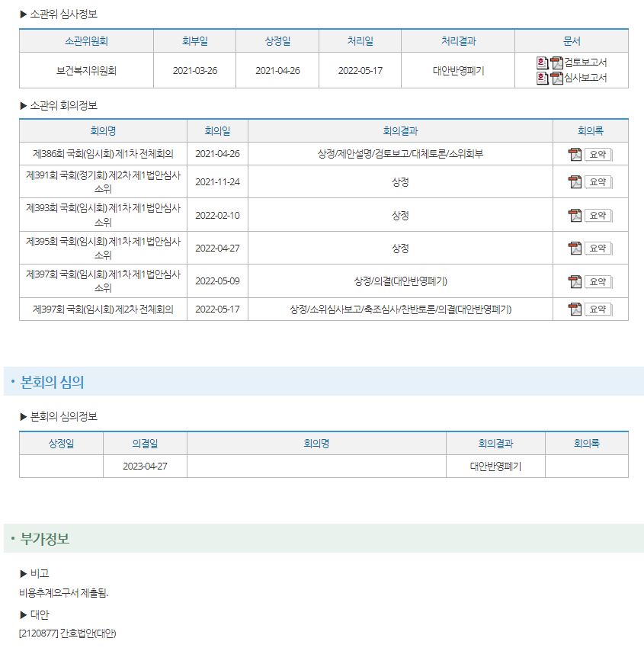644x667 pixels.
Task: Click 요약 button for 2022-04-27 meeting
Action: (598, 248)
